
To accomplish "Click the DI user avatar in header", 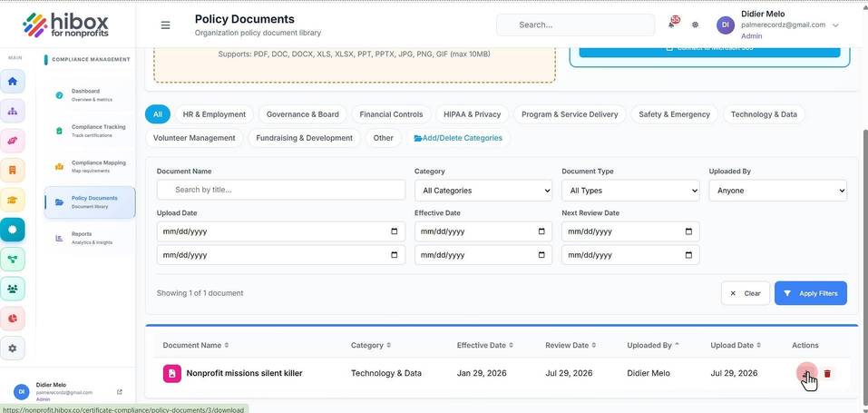I will (726, 25).
